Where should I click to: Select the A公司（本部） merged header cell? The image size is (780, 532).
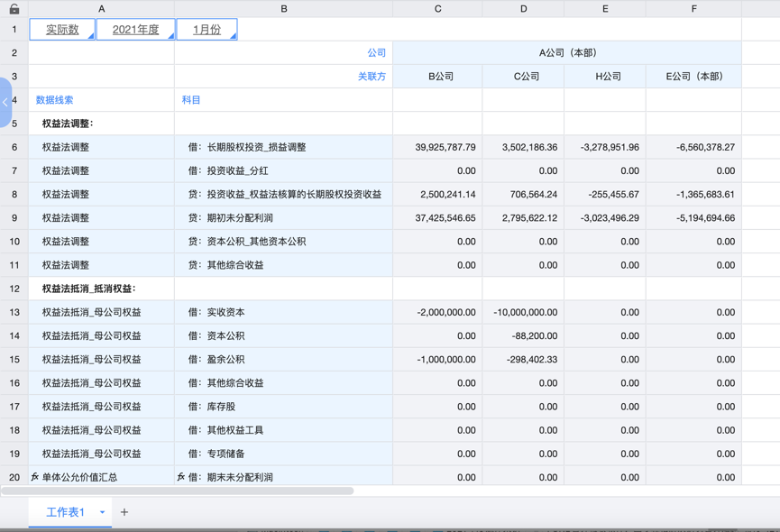pos(567,52)
